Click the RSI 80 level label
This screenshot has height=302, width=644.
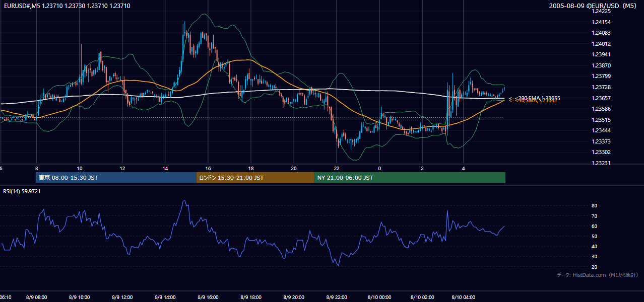pos(594,206)
